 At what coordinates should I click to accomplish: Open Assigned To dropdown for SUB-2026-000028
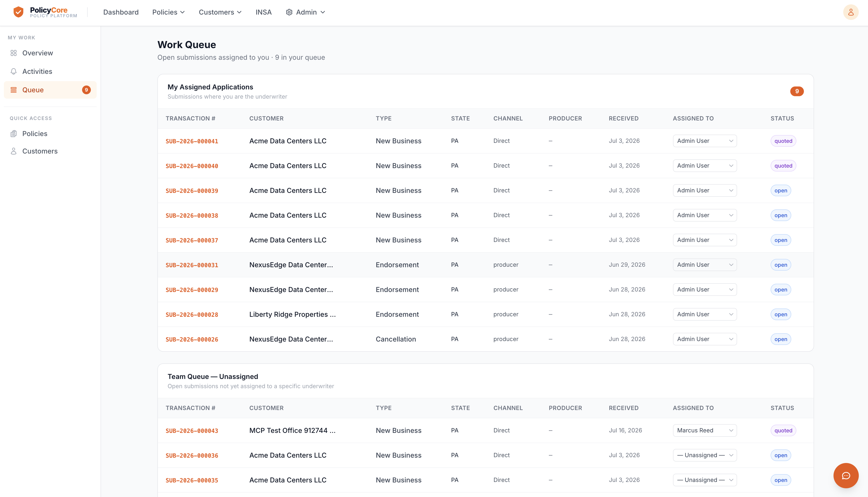tap(705, 314)
